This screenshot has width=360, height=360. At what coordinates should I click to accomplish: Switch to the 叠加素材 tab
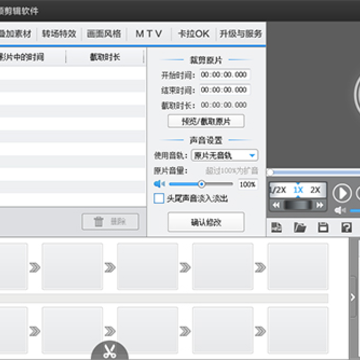16,34
